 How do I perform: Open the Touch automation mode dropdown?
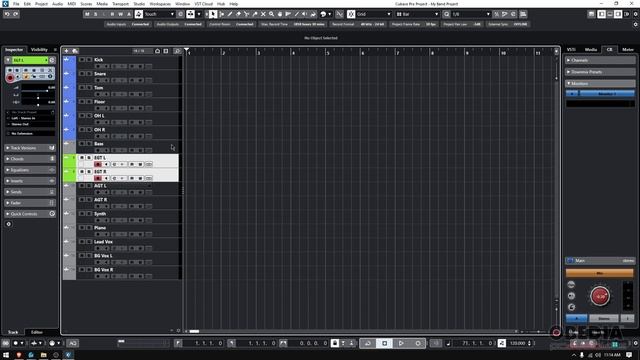[160, 14]
